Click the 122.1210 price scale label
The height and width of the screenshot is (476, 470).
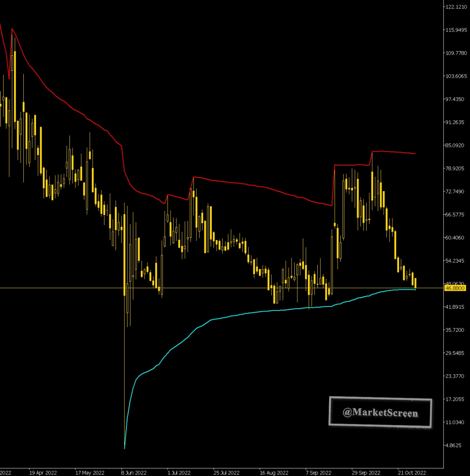click(456, 7)
